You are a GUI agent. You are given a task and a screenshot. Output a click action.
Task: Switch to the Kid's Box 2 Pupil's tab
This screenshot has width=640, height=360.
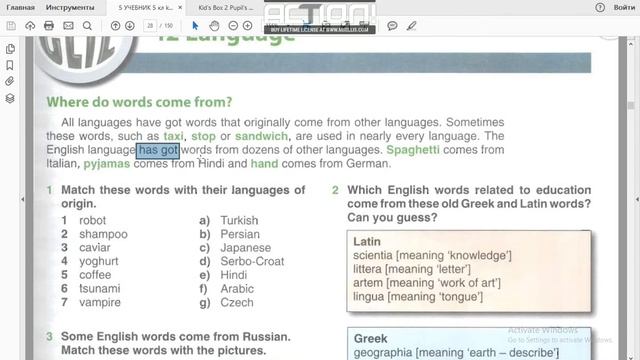point(226,7)
